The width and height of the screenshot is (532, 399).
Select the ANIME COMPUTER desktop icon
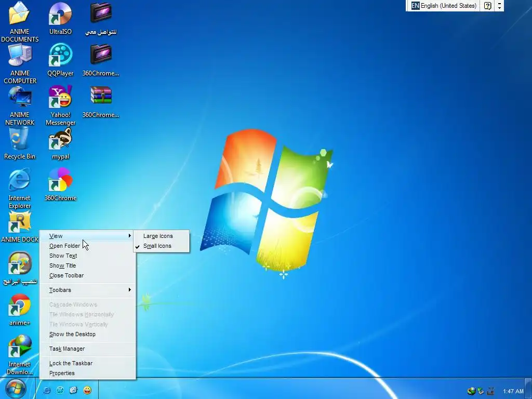20,55
